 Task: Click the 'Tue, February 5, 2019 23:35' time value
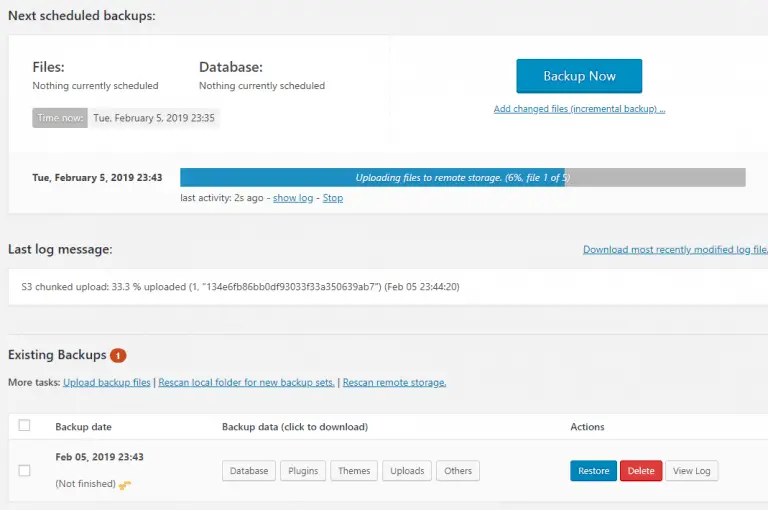click(154, 118)
